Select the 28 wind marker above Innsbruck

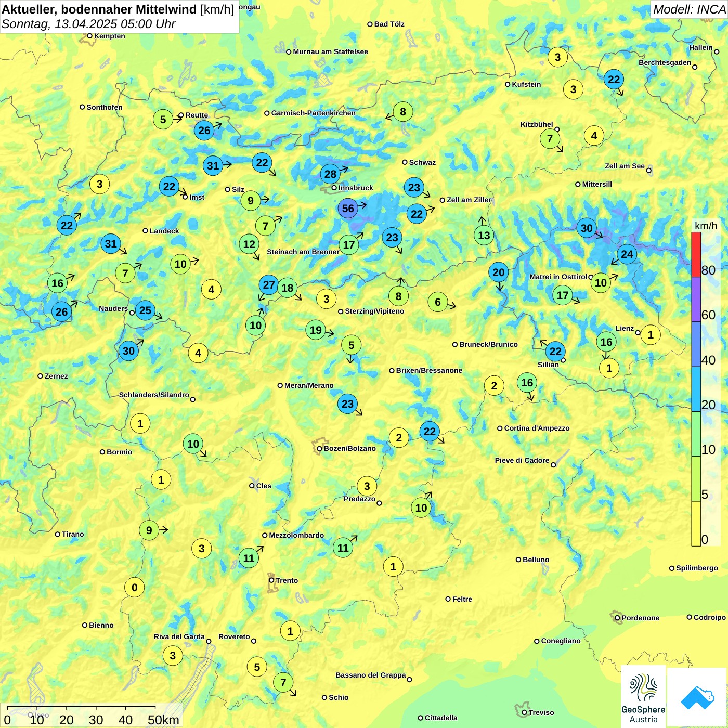[331, 174]
